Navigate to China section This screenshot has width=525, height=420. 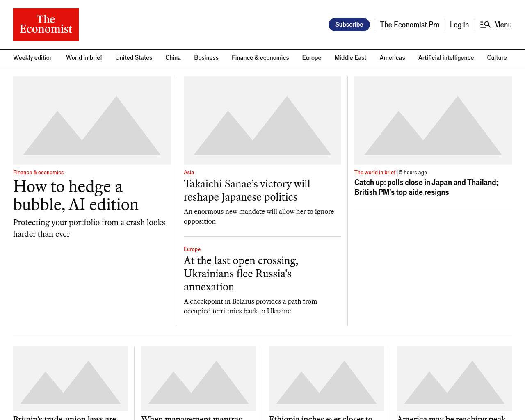pyautogui.click(x=173, y=58)
